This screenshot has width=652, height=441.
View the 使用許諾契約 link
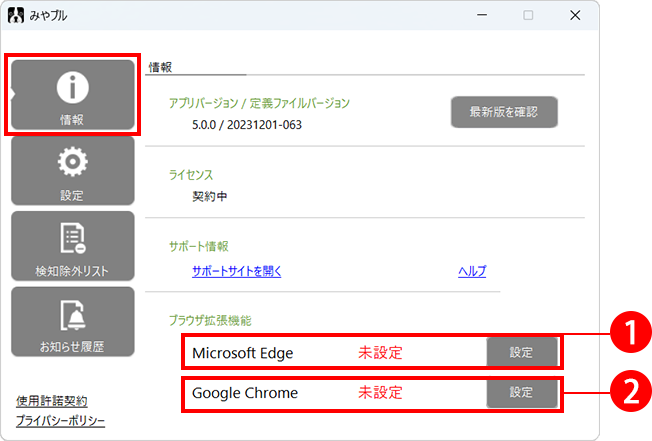pyautogui.click(x=52, y=400)
